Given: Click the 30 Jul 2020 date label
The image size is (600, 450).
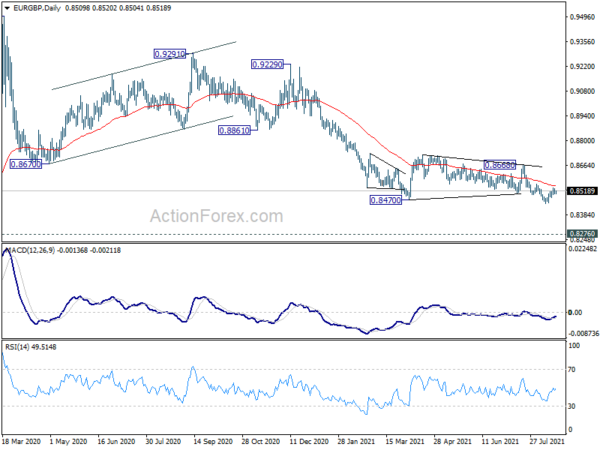Looking at the screenshot, I should coord(163,441).
